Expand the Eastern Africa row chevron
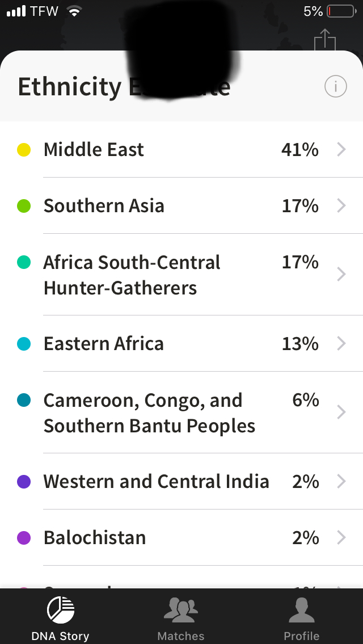Viewport: 363px width, 644px height. 341,343
